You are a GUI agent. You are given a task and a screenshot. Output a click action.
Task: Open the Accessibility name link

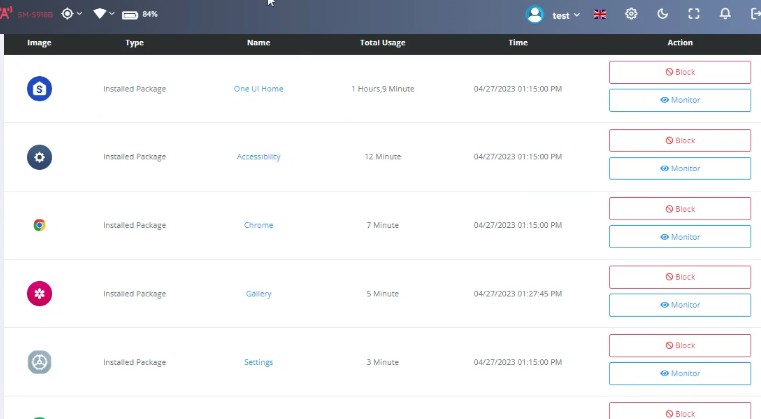pos(258,157)
